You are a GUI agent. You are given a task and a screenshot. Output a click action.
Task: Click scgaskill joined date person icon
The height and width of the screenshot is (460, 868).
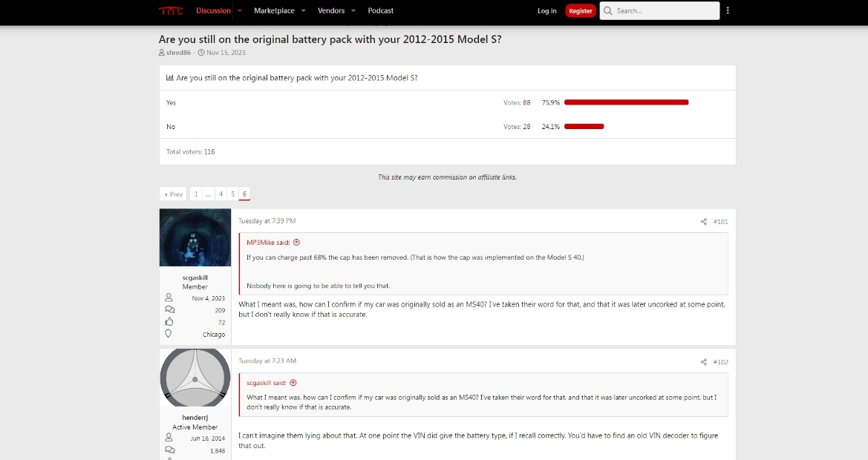pyautogui.click(x=169, y=298)
